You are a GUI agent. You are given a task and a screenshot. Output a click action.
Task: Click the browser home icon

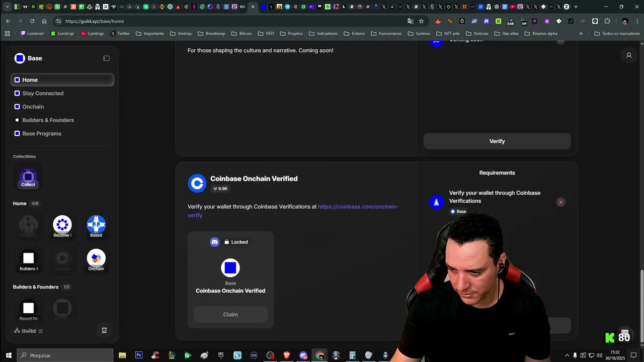coord(44,21)
